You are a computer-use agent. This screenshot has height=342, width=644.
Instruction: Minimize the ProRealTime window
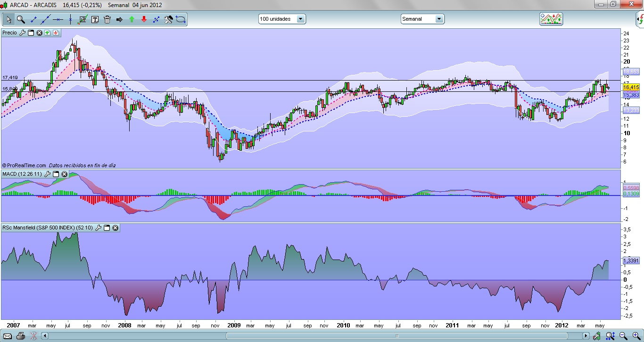point(601,4)
